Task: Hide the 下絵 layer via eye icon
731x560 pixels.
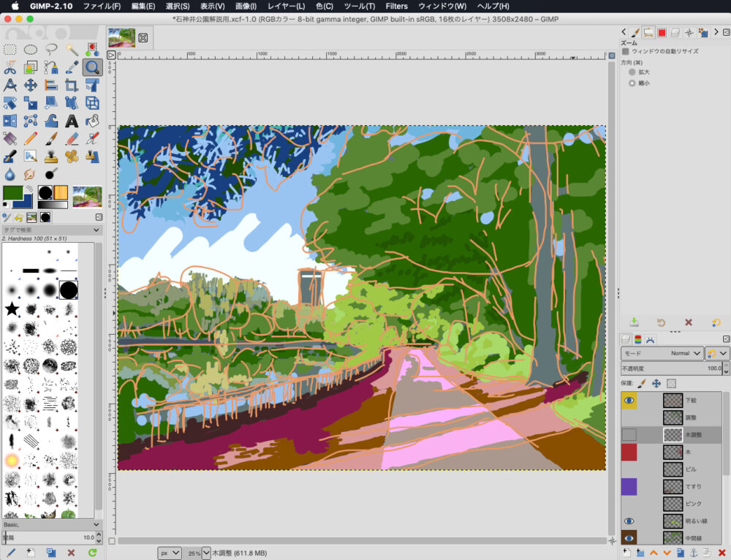Action: (629, 401)
